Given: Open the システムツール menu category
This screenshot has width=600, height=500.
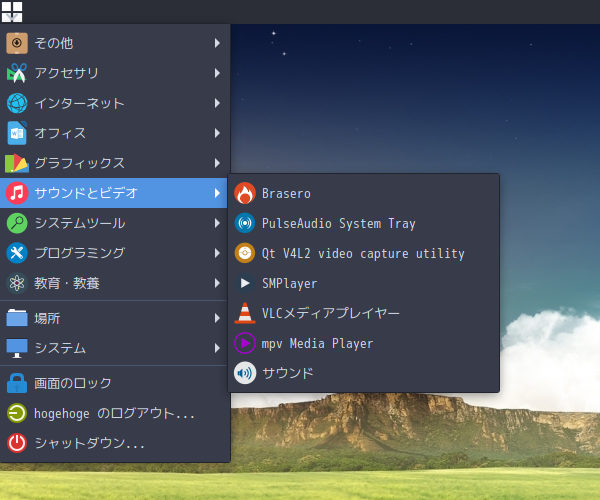Looking at the screenshot, I should tap(114, 223).
